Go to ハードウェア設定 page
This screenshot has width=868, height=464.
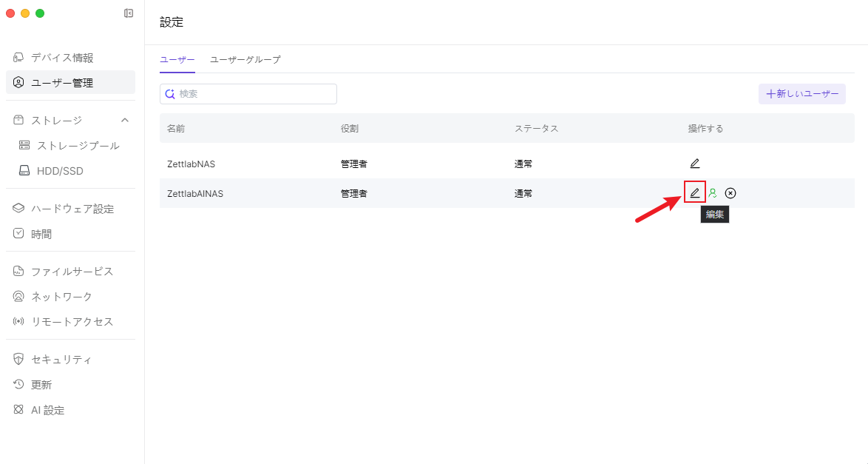click(x=72, y=209)
